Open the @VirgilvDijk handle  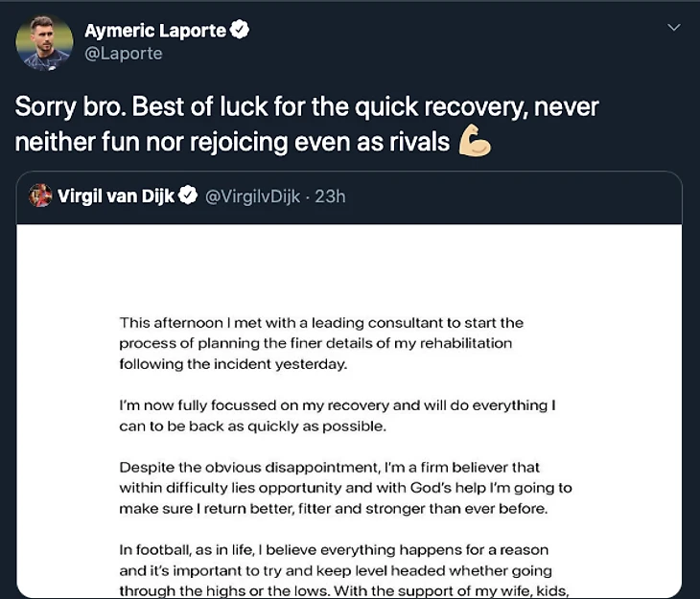(253, 196)
